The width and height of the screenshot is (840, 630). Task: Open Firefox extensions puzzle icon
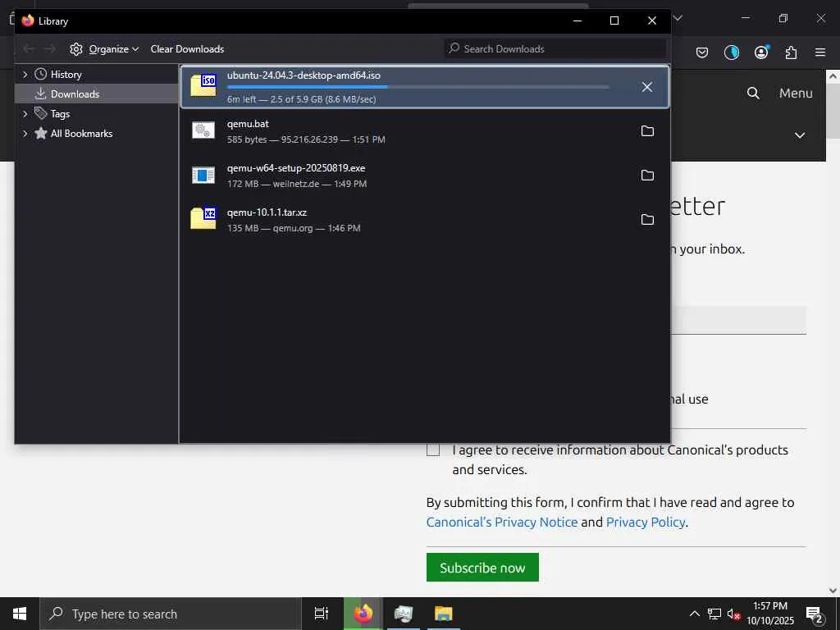pos(791,52)
